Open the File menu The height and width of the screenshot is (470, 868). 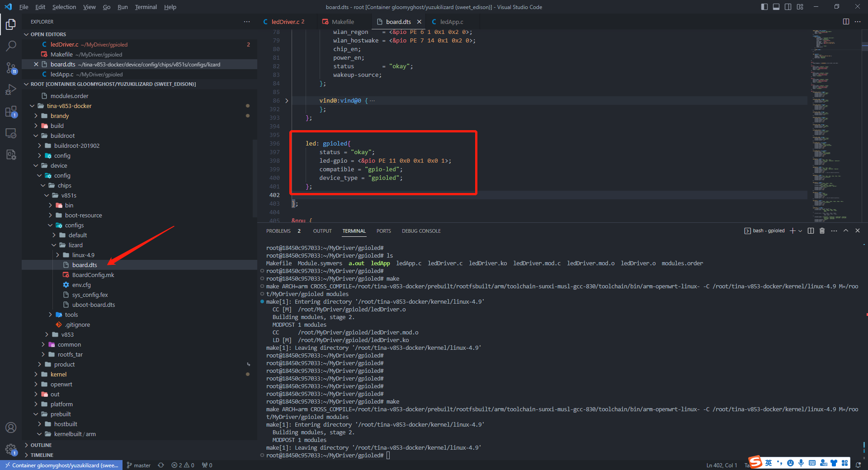coord(24,7)
